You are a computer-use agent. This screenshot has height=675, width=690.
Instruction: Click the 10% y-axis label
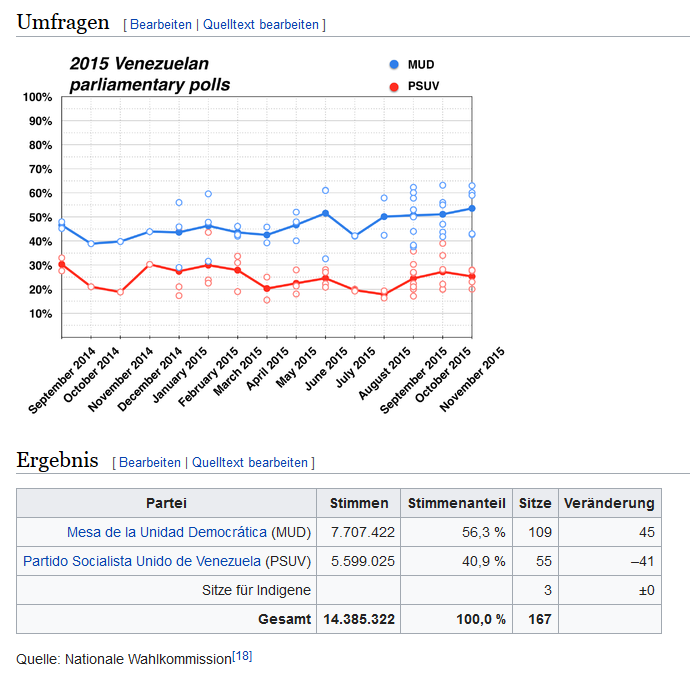coord(40,314)
